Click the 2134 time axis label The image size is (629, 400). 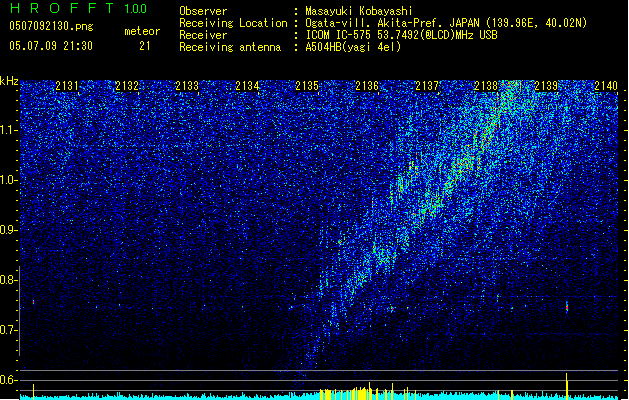247,85
